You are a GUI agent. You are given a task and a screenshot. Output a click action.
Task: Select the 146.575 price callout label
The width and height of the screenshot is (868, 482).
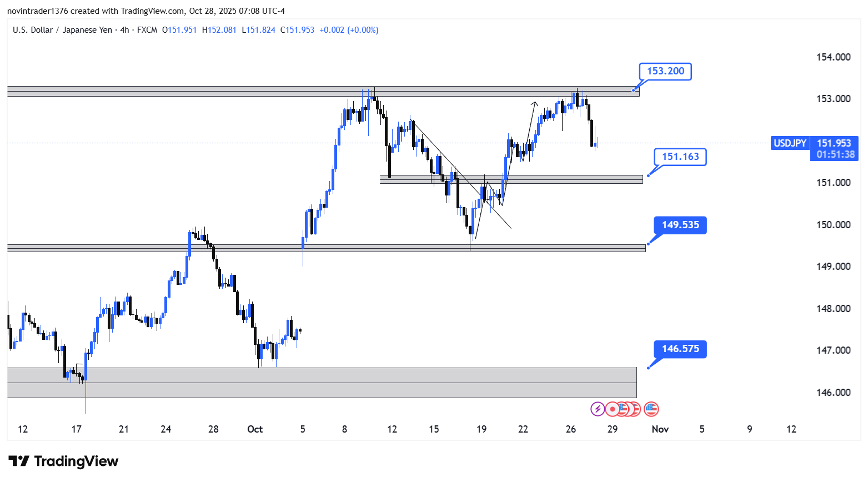[680, 349]
